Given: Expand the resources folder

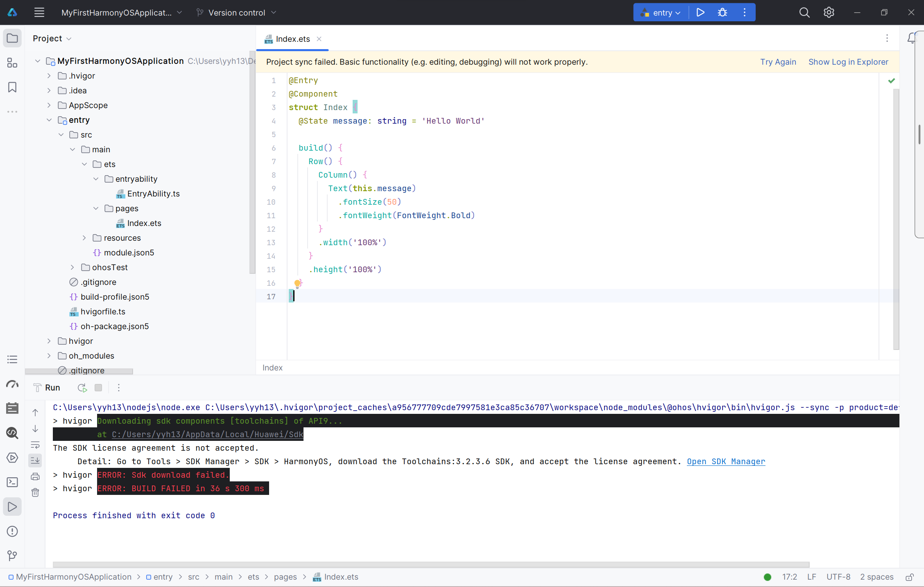Looking at the screenshot, I should pyautogui.click(x=84, y=238).
